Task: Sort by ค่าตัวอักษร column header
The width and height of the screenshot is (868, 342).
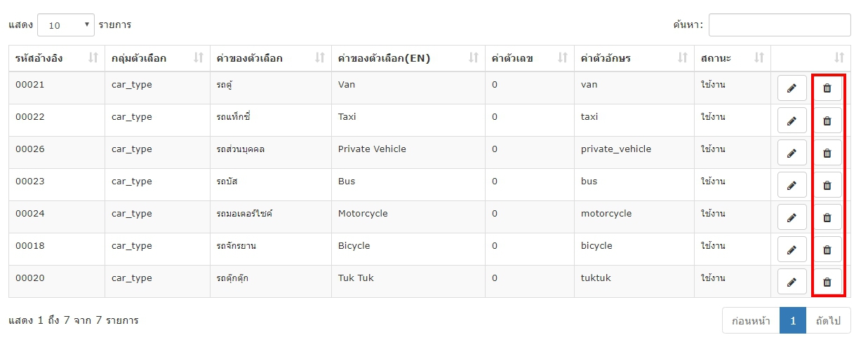Action: coord(634,58)
